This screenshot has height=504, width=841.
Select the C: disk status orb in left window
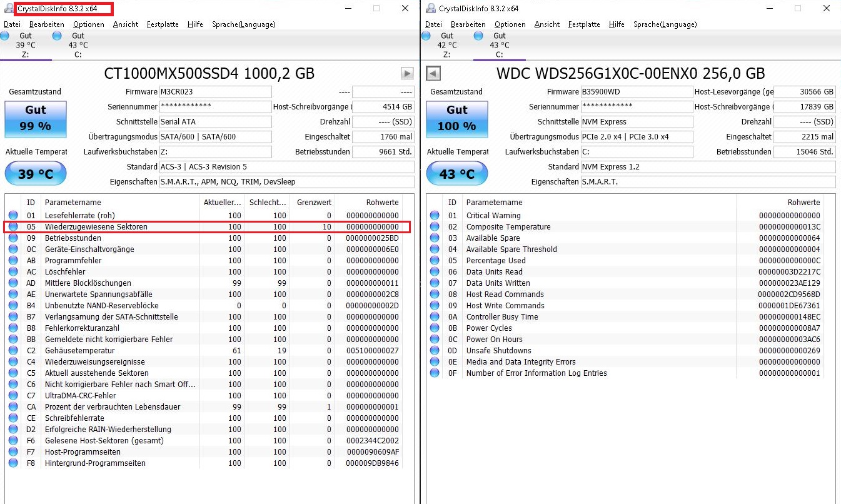(x=58, y=36)
